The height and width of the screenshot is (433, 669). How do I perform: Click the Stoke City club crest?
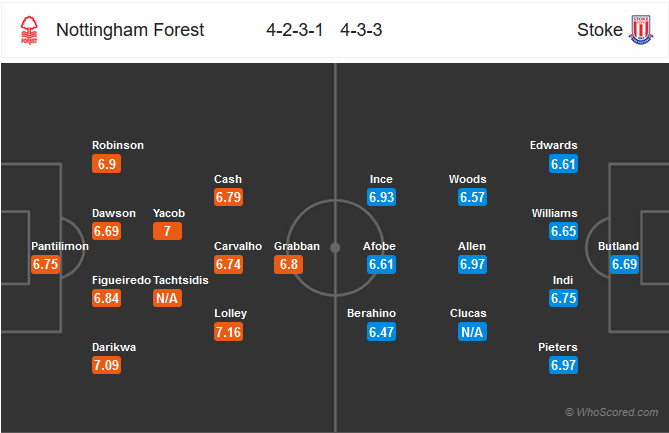[641, 30]
